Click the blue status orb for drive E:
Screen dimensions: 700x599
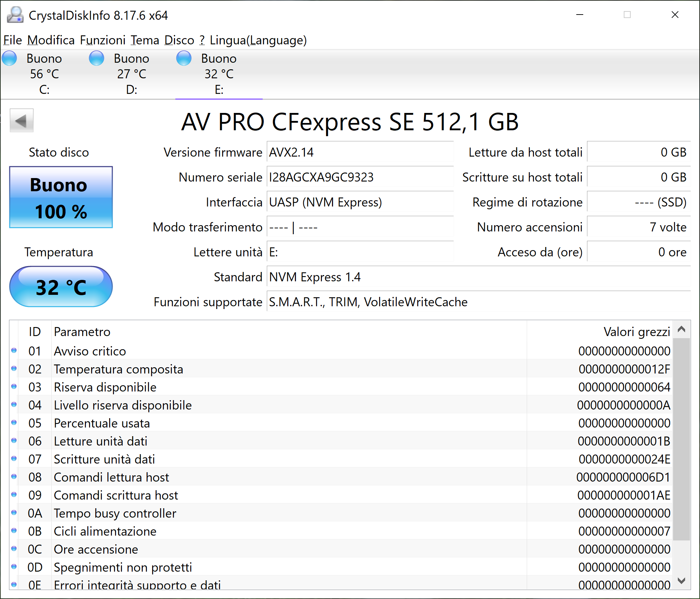(x=184, y=58)
